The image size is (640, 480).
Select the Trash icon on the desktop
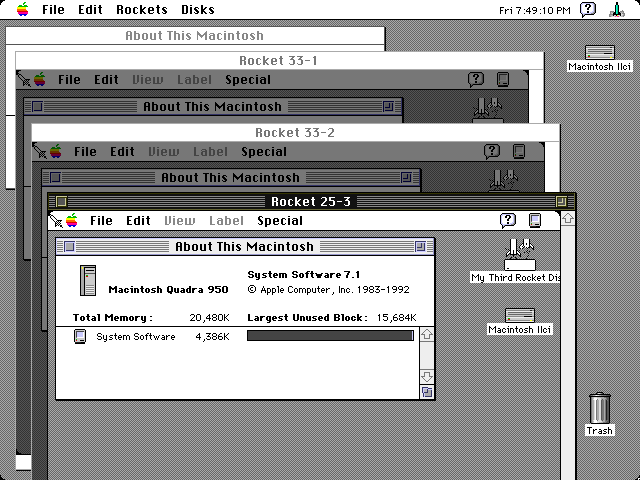(599, 409)
